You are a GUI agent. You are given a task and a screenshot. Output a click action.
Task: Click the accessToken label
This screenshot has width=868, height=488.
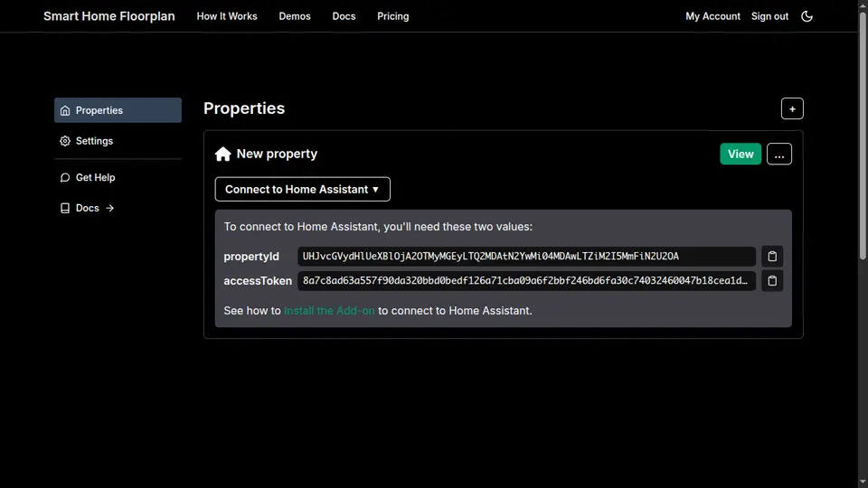coord(258,281)
